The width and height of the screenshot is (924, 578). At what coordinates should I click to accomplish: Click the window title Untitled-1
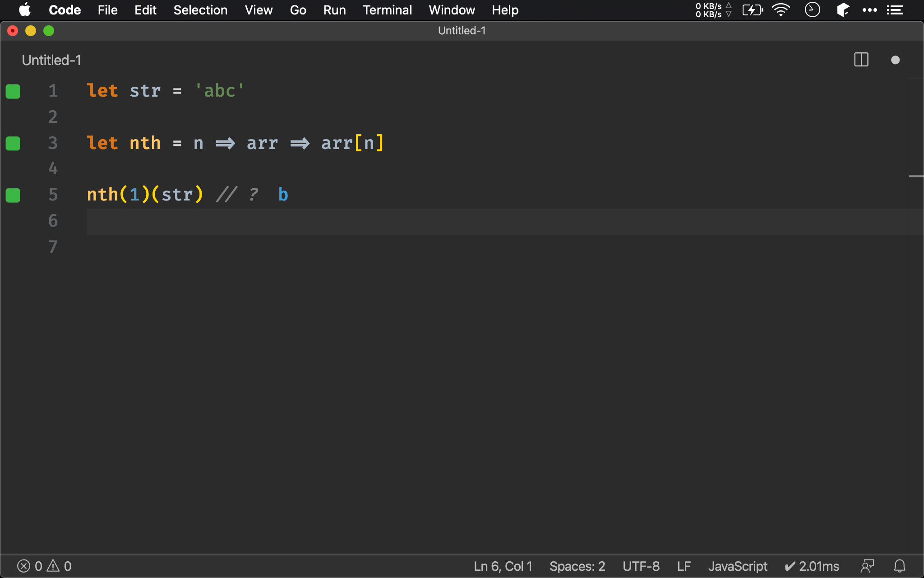[462, 31]
